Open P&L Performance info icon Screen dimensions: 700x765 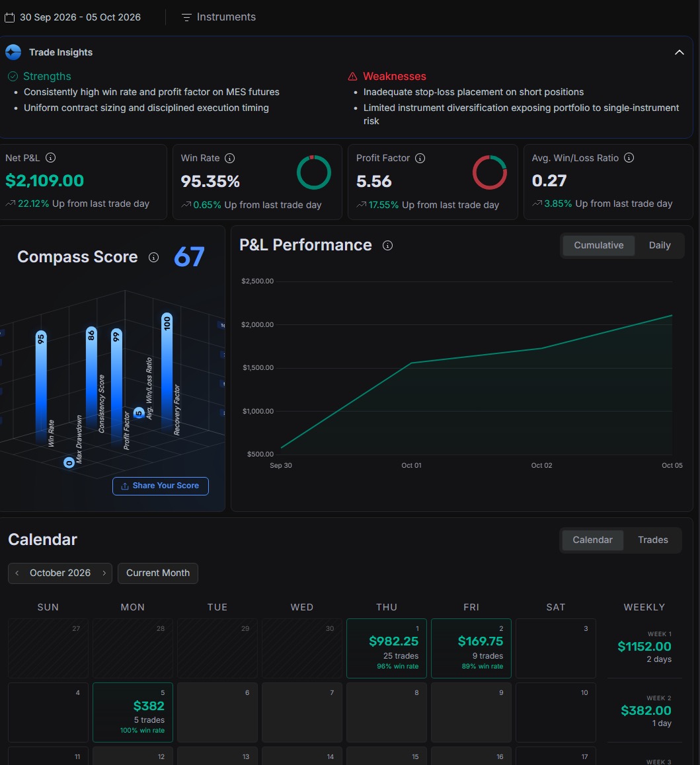(387, 245)
